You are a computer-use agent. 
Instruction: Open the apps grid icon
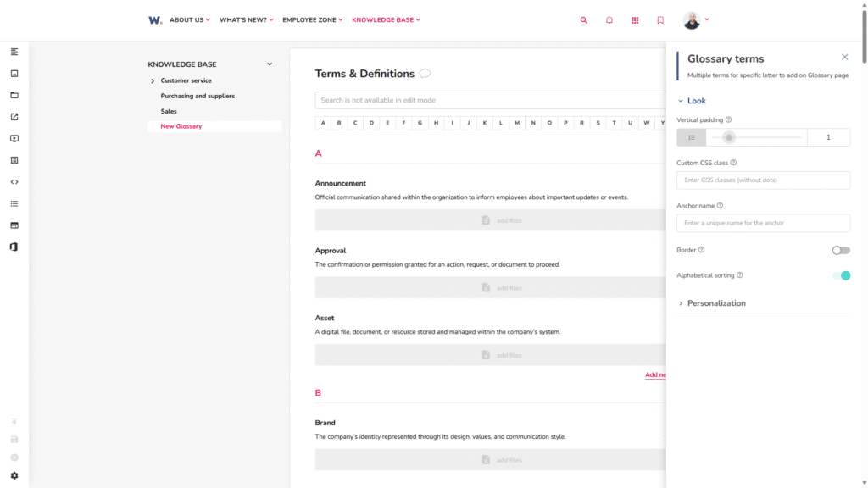[x=635, y=20]
